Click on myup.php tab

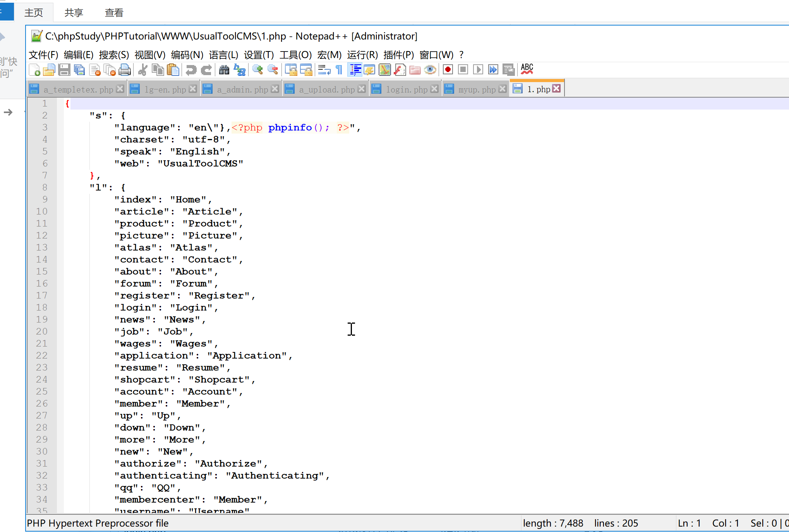point(475,89)
